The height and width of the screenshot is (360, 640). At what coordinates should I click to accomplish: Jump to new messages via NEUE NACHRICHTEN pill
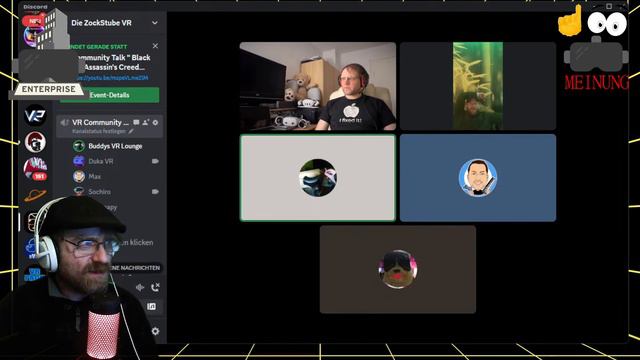[x=135, y=268]
